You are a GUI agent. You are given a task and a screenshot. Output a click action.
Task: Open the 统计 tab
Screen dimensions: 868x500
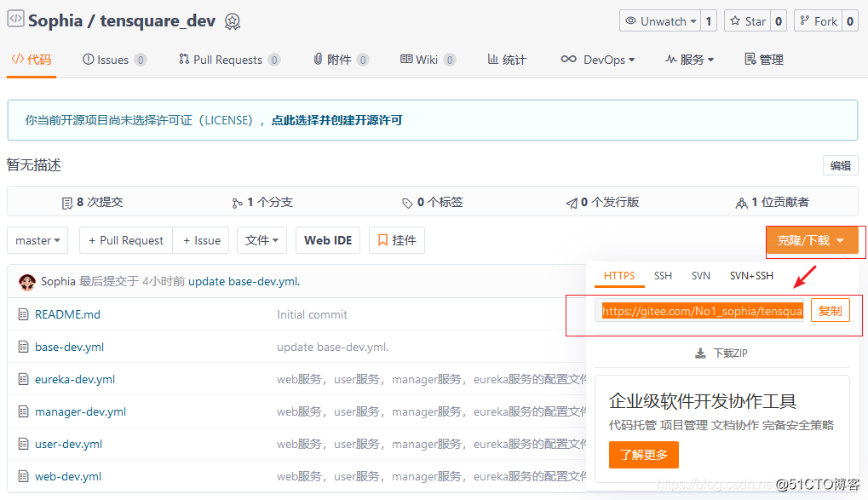(507, 60)
